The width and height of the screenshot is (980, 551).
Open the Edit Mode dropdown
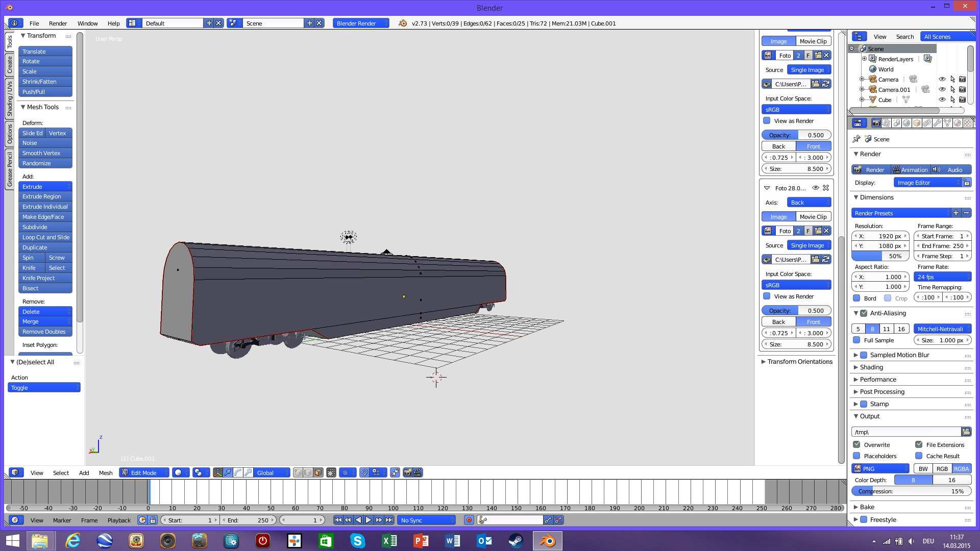(144, 472)
